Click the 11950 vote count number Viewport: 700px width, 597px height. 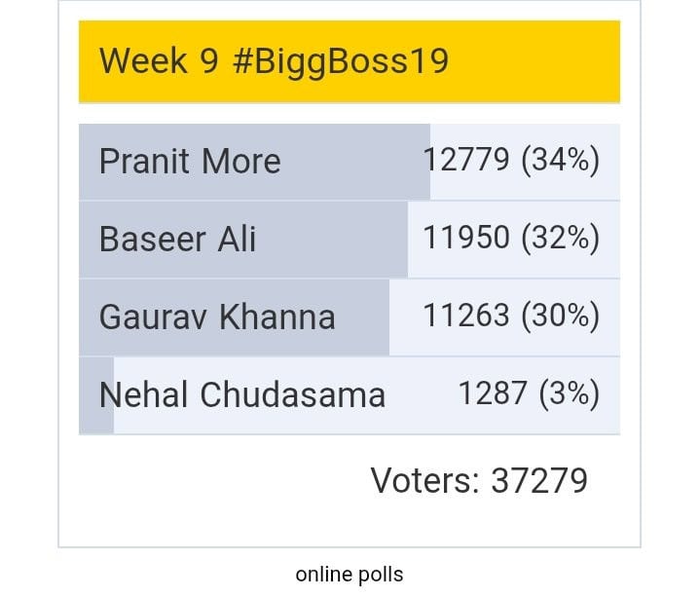click(466, 239)
